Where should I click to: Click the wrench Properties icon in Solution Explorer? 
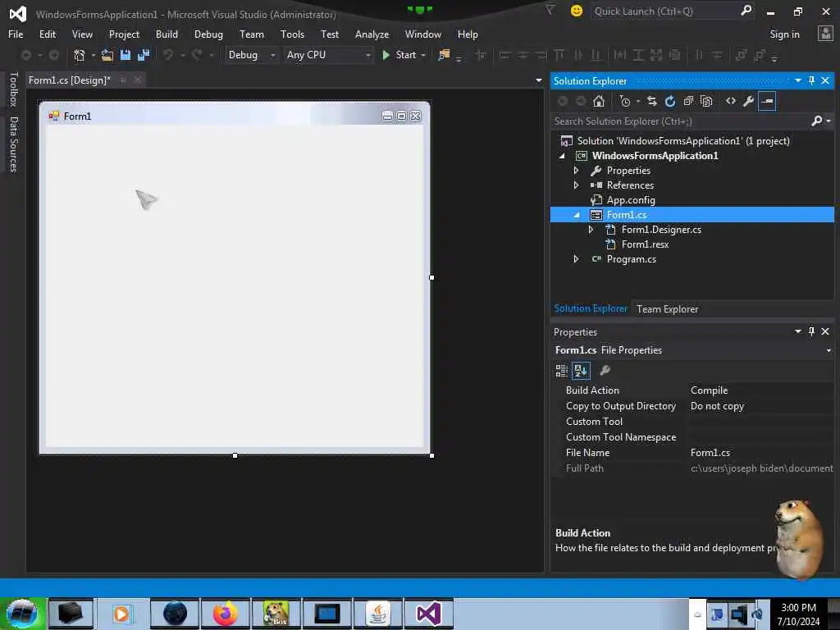point(749,101)
